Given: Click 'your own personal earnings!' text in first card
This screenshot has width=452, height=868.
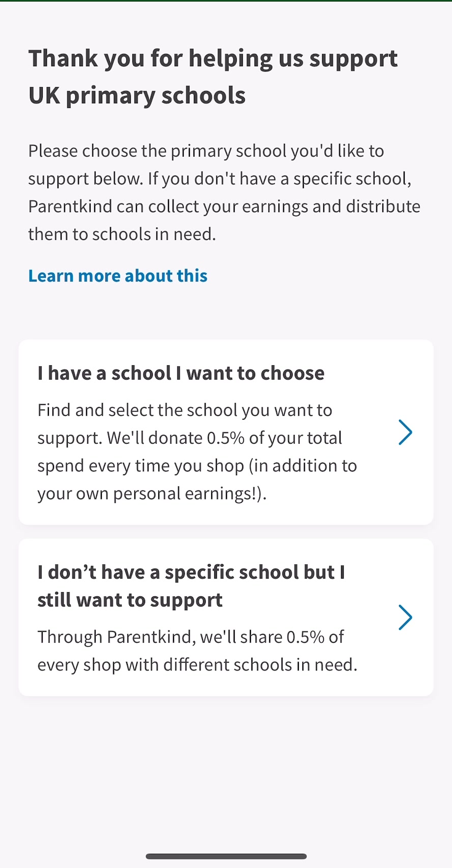Looking at the screenshot, I should click(151, 494).
